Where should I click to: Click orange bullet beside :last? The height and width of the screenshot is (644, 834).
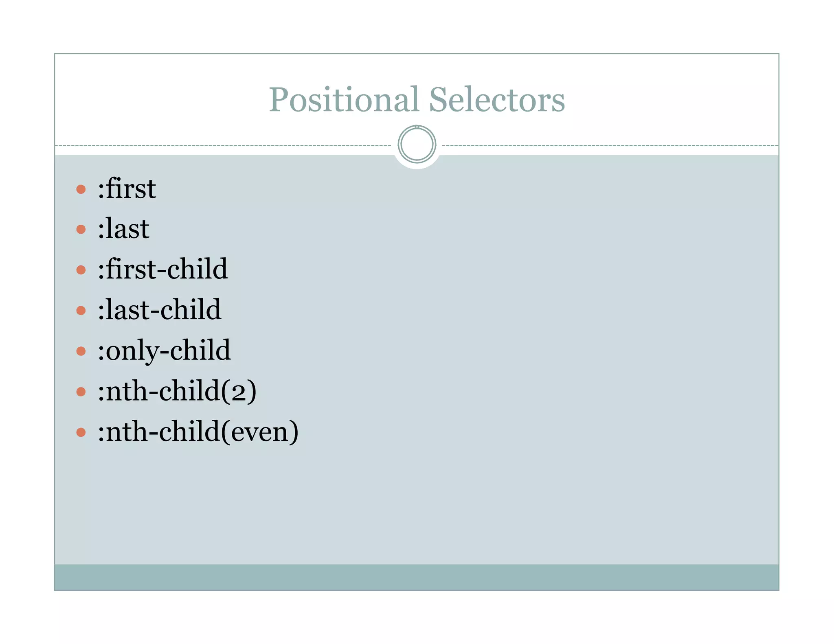[81, 230]
